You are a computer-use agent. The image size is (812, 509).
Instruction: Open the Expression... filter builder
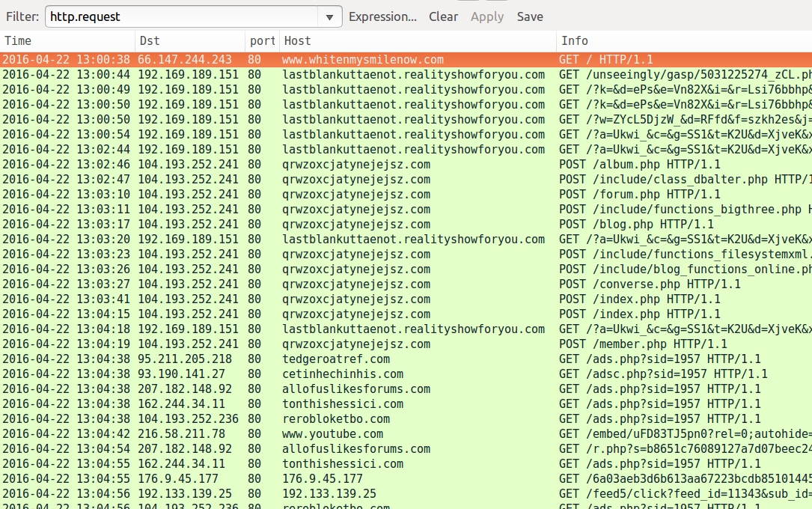[382, 16]
